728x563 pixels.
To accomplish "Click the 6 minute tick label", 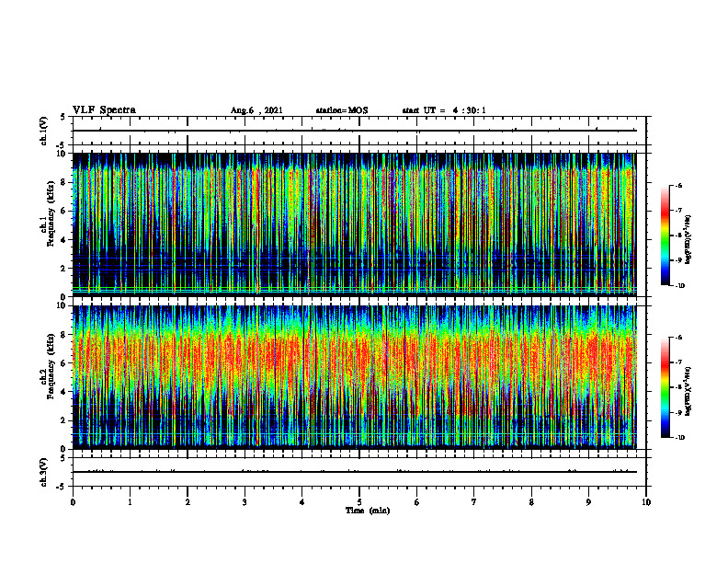I will click(417, 502).
